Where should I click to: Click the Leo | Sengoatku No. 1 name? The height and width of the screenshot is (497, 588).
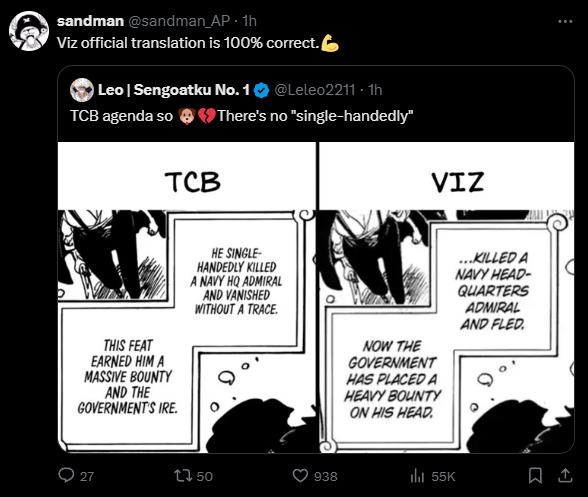pyautogui.click(x=174, y=90)
